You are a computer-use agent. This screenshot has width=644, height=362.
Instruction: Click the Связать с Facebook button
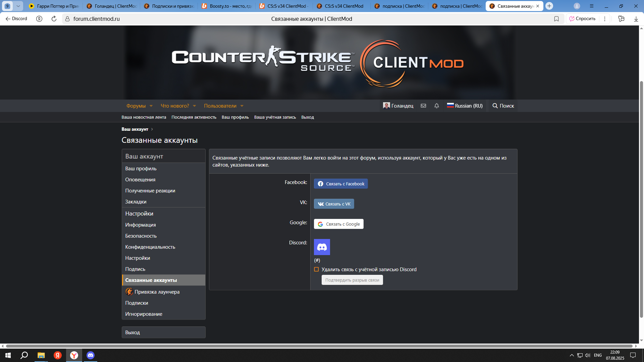click(x=341, y=184)
